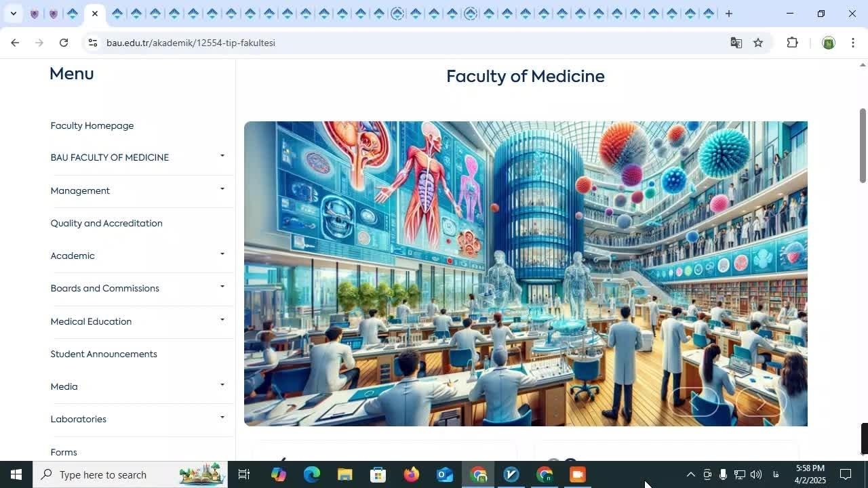Expand the Boards and Commissions submenu
Viewport: 868px width, 488px height.
(222, 287)
